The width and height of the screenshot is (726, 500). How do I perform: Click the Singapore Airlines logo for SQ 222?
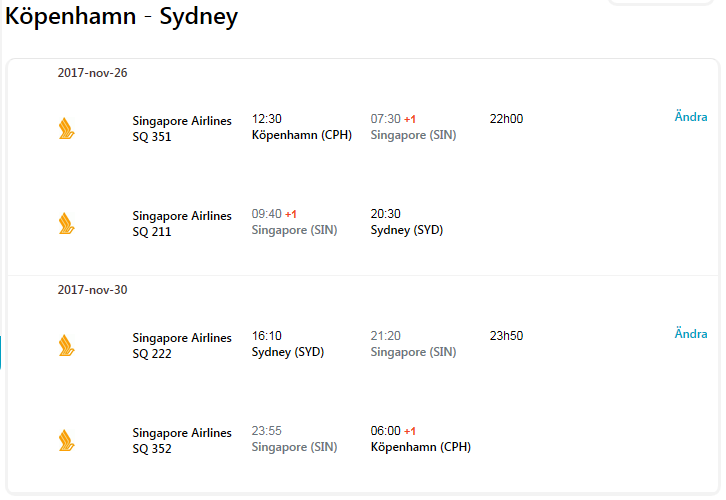pyautogui.click(x=67, y=345)
